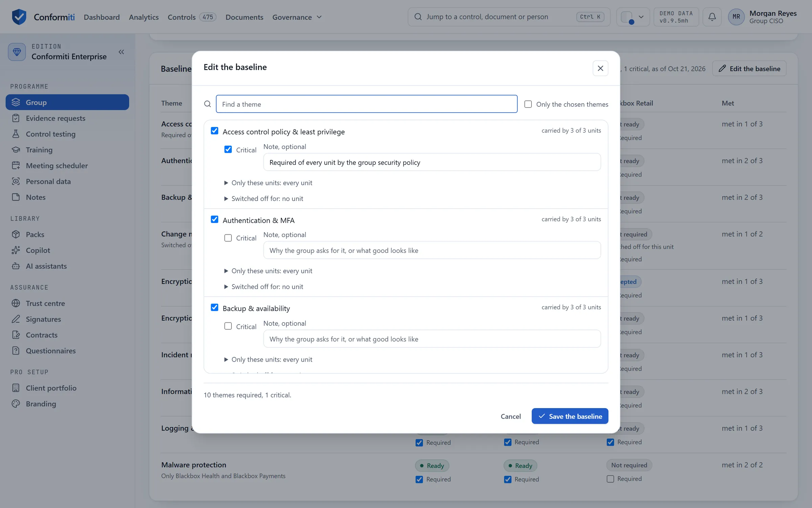Viewport: 812px width, 508px height.
Task: Click the AI assistants robot icon
Action: coord(16,266)
